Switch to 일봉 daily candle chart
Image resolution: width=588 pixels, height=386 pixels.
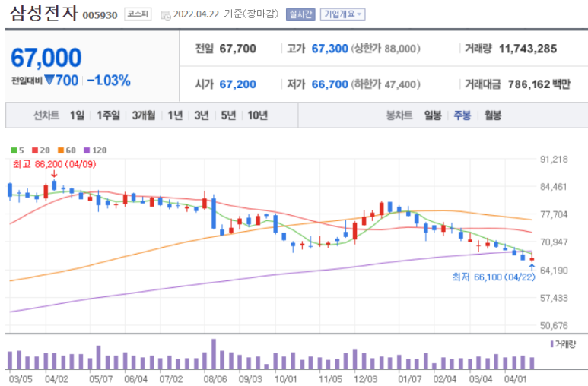tap(433, 115)
